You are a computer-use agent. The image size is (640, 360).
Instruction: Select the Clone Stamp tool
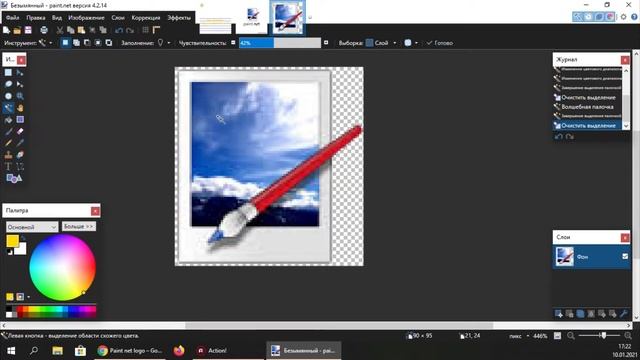8,155
